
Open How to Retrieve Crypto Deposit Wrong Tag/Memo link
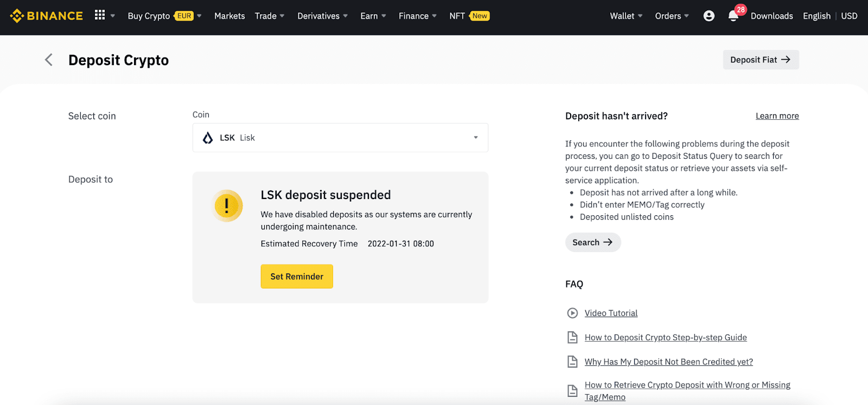pos(687,391)
